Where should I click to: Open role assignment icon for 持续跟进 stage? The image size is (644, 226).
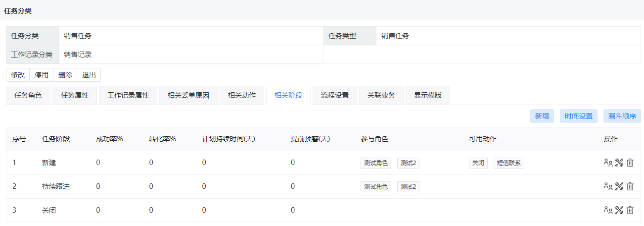click(x=608, y=186)
